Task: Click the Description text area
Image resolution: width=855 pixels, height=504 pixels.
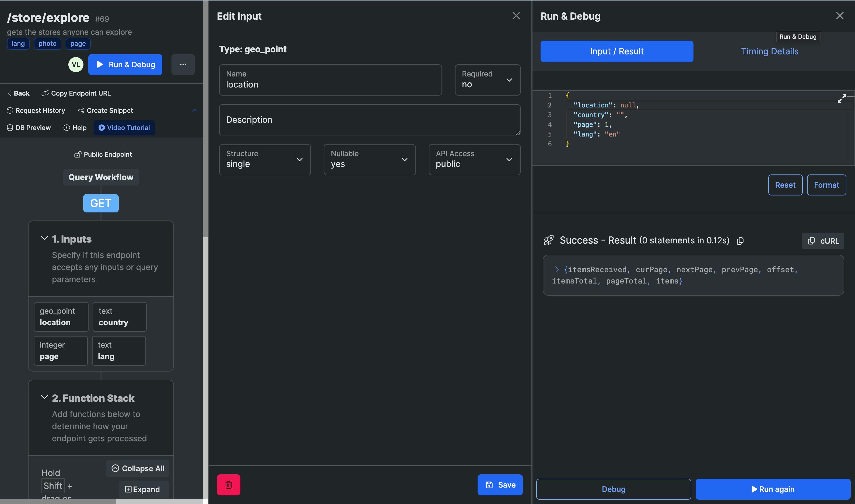Action: (370, 120)
